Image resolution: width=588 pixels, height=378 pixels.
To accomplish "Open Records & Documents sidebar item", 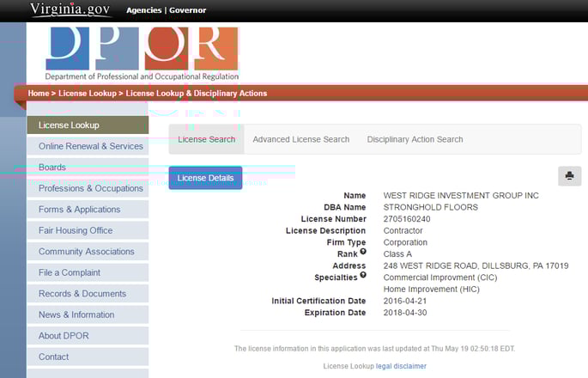I will [88, 293].
